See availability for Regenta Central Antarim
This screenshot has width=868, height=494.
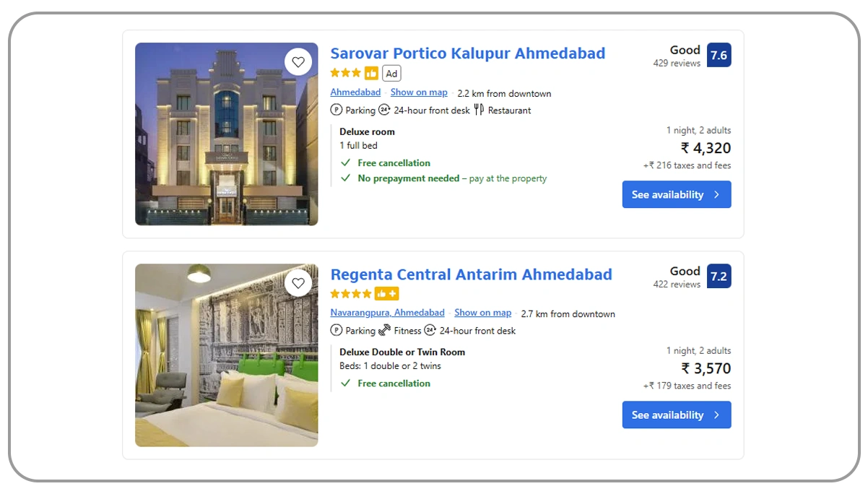pyautogui.click(x=676, y=415)
